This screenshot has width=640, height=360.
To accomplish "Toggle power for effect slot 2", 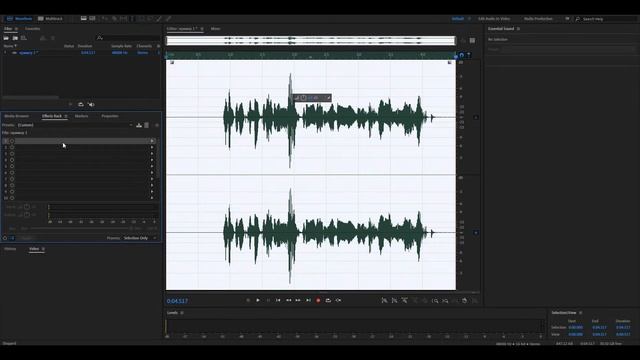I will coord(12,147).
